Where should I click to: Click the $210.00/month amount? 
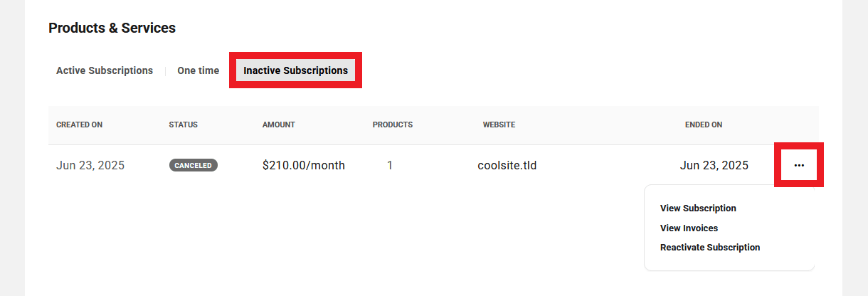(303, 166)
